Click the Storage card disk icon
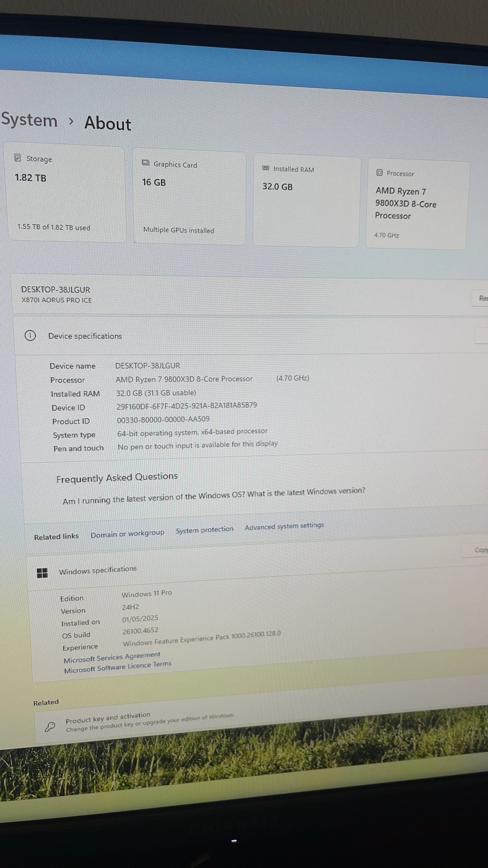 17,158
